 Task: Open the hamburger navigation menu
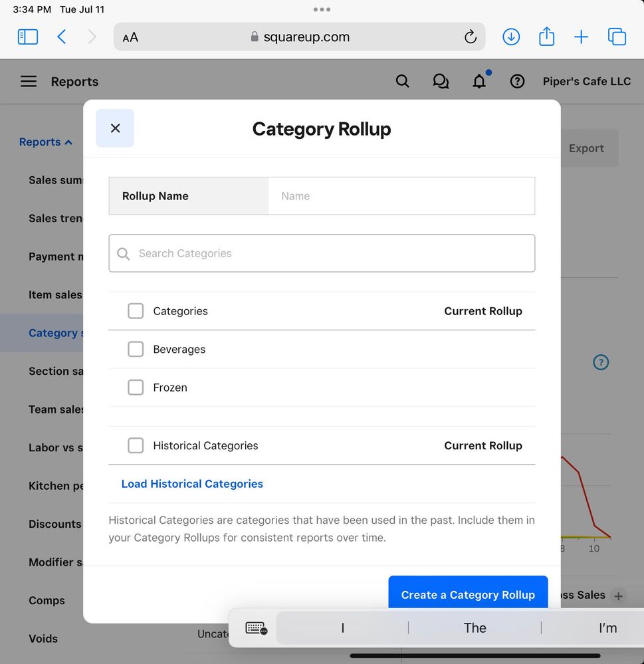pyautogui.click(x=29, y=82)
